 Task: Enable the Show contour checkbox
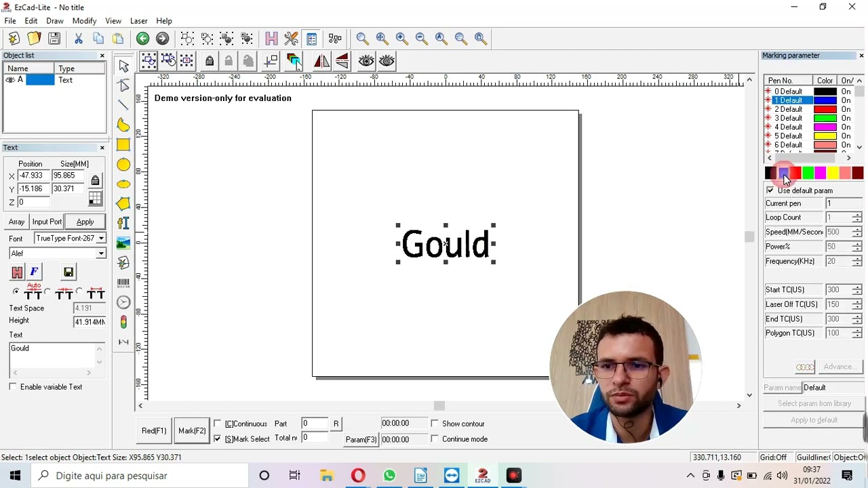(435, 424)
